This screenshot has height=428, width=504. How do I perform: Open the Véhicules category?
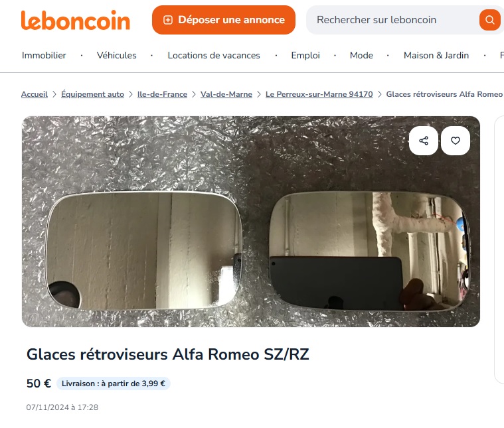pos(117,55)
